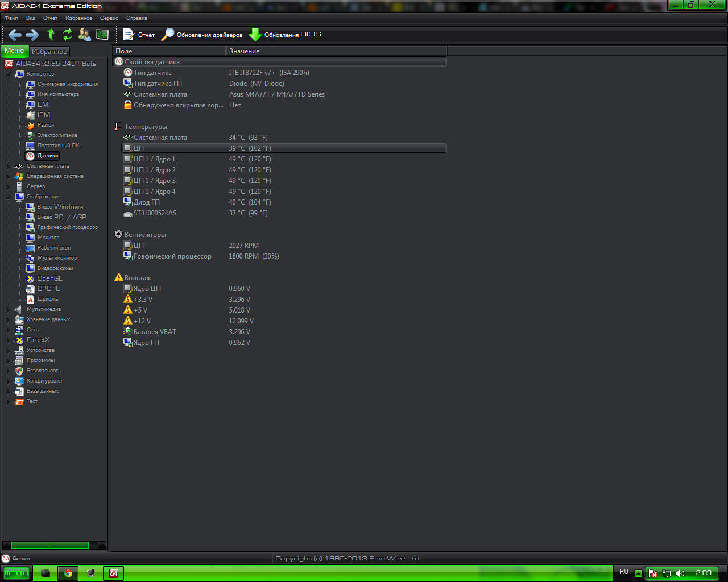Open the Файл menu
This screenshot has height=582, width=728.
(x=11, y=18)
